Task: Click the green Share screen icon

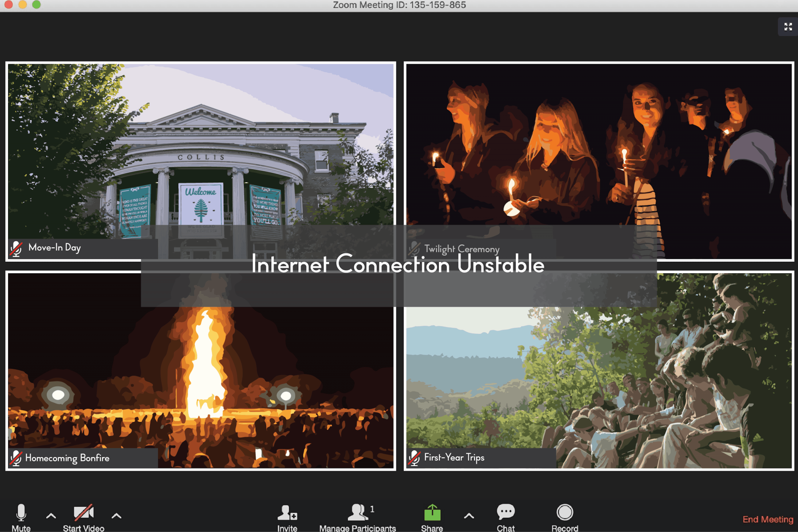Action: (432, 512)
